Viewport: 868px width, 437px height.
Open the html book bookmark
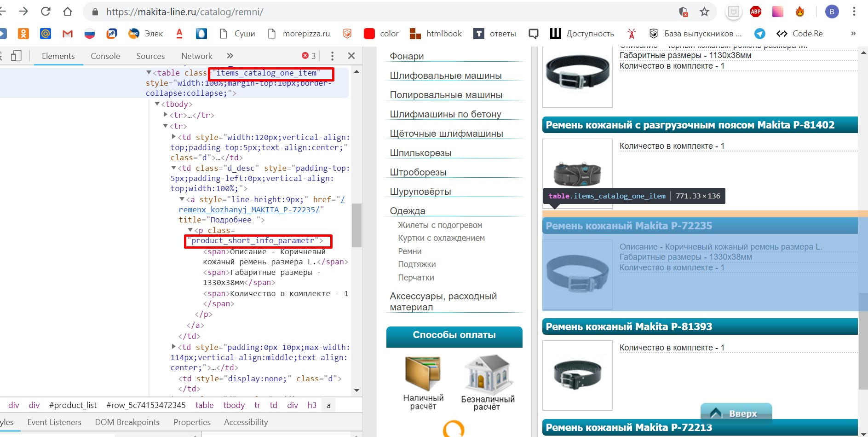pos(436,33)
